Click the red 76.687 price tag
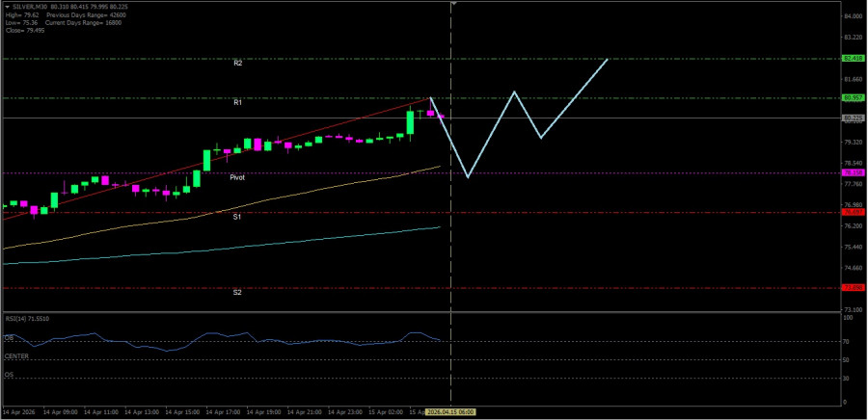The height and width of the screenshot is (420, 868). 852,212
